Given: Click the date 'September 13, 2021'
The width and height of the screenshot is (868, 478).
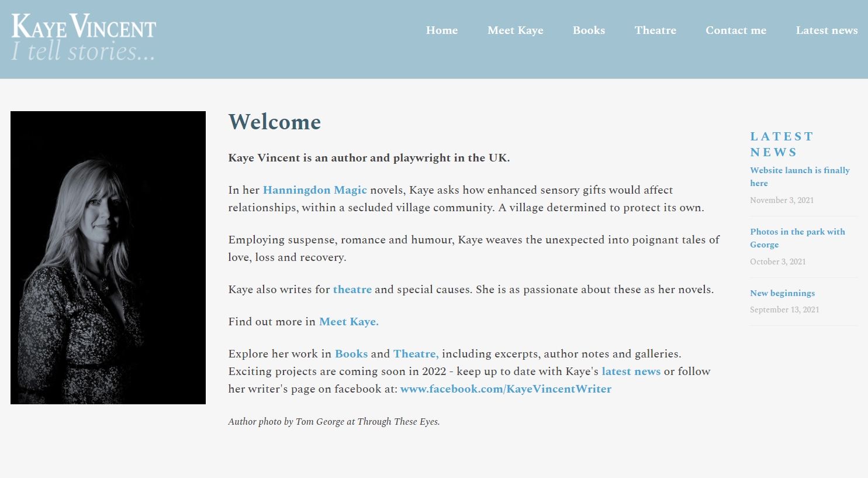Looking at the screenshot, I should 784,310.
